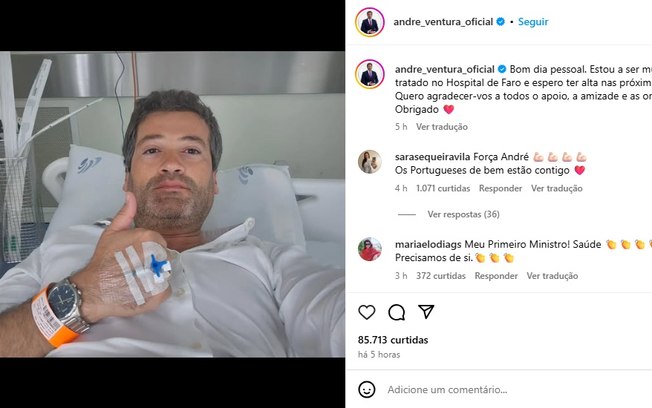Reply to mariaelodiags's comment
This screenshot has width=652, height=408.
coord(496,276)
